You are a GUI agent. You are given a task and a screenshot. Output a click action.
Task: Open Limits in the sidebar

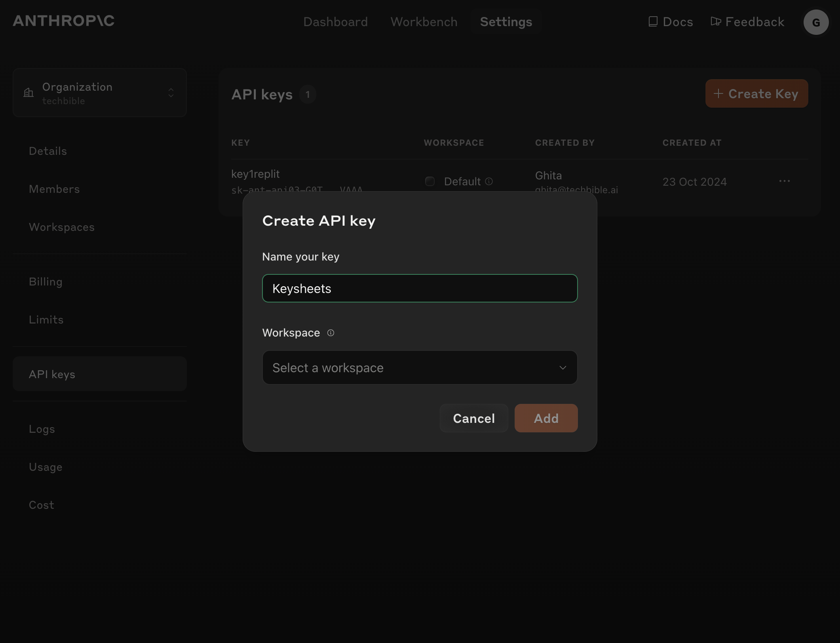(46, 320)
